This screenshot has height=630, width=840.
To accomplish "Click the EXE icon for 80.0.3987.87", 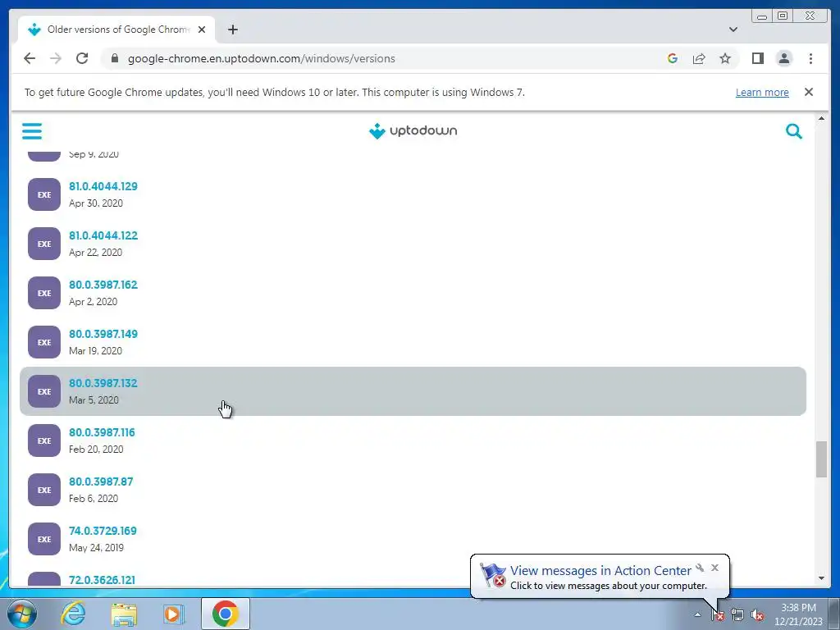I will coord(44,491).
